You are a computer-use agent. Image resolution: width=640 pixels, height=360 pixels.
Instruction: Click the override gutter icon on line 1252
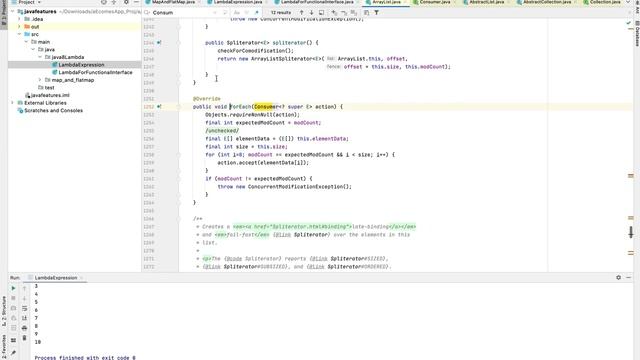pyautogui.click(x=159, y=107)
